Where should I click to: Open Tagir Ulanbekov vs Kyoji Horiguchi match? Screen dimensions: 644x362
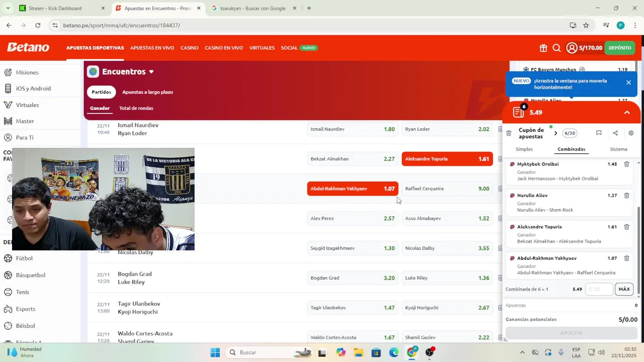139,308
